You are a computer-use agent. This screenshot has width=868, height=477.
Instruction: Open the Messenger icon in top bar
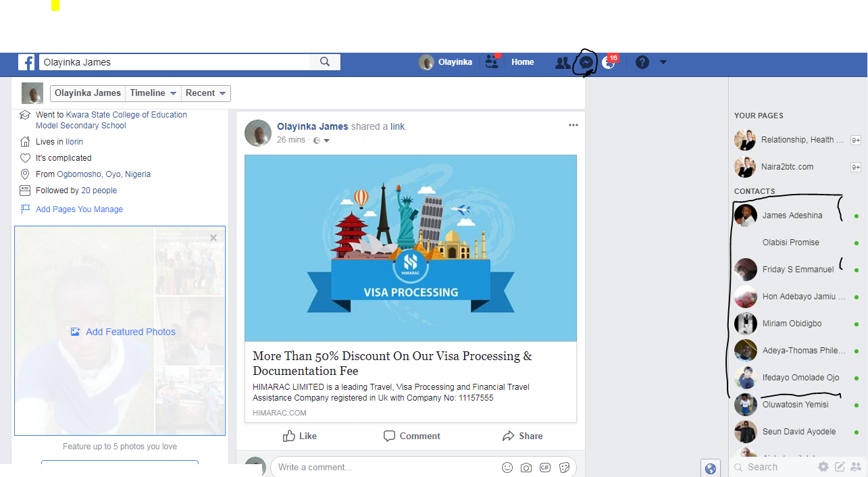point(586,63)
